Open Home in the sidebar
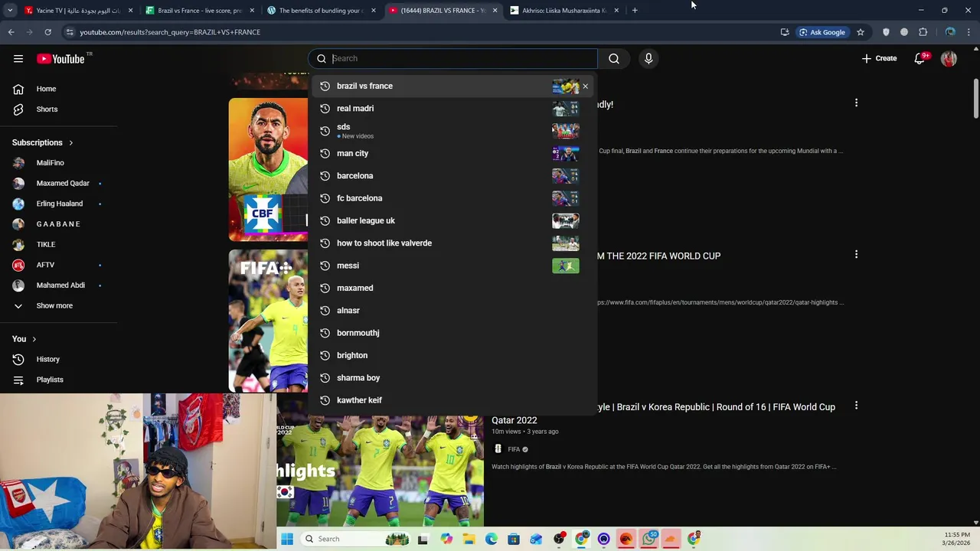980x551 pixels. (46, 89)
